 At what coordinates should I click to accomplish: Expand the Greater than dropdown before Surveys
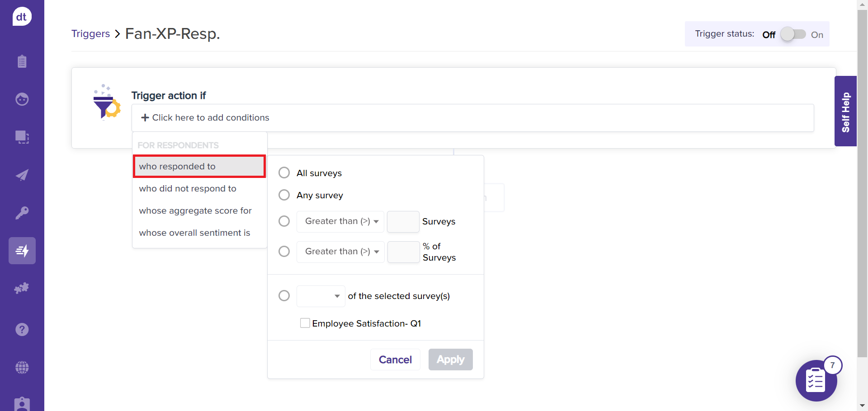(x=340, y=221)
